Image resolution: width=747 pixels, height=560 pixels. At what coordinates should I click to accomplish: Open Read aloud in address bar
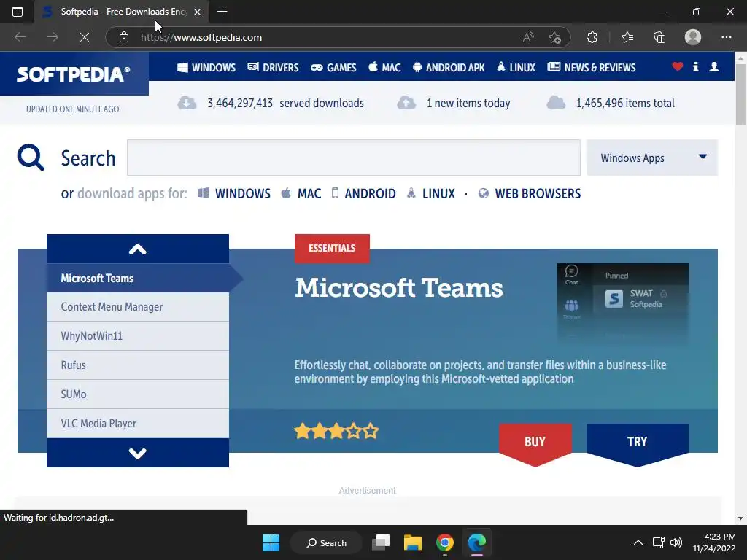[528, 37]
